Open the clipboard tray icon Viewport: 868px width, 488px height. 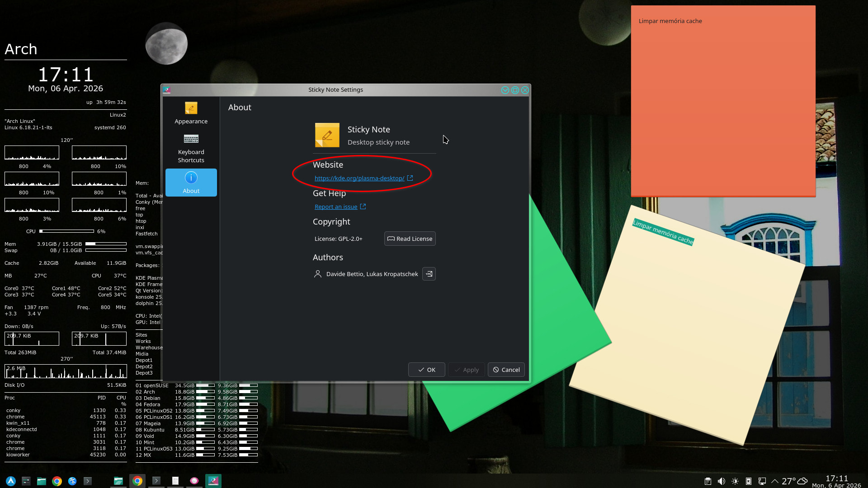coord(708,481)
